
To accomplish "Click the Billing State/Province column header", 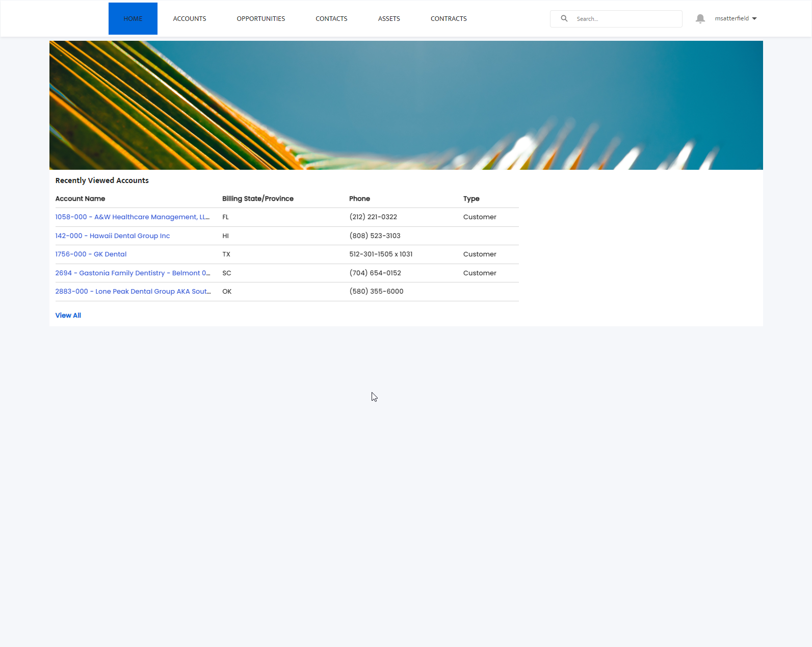I will (x=258, y=199).
